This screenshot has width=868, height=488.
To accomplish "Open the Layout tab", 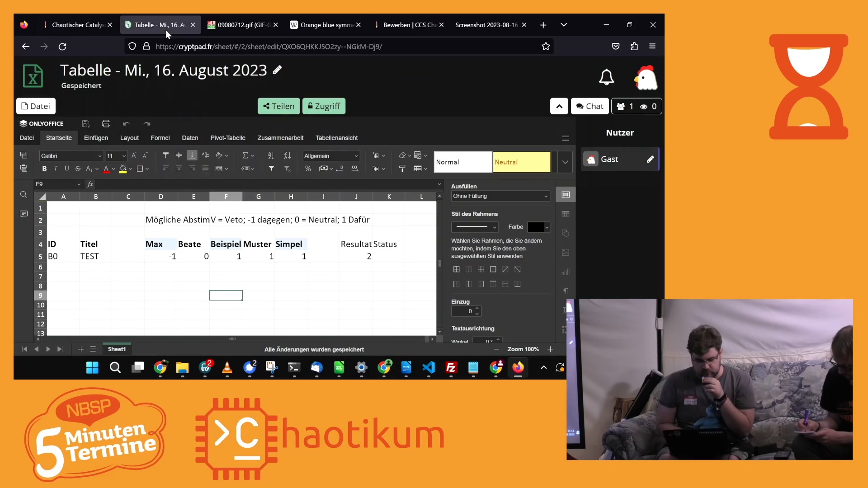I will point(129,138).
